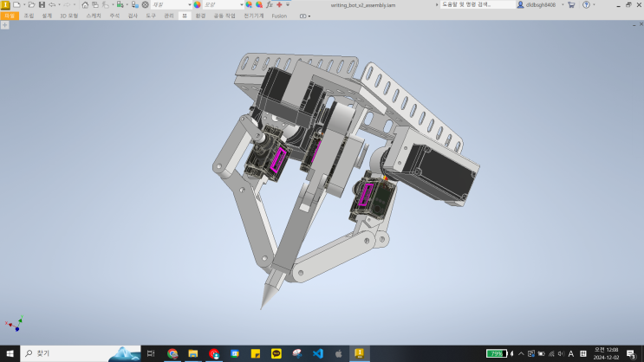644x362 pixels.
Task: Expand the account dropdown arrow
Action: [563, 5]
